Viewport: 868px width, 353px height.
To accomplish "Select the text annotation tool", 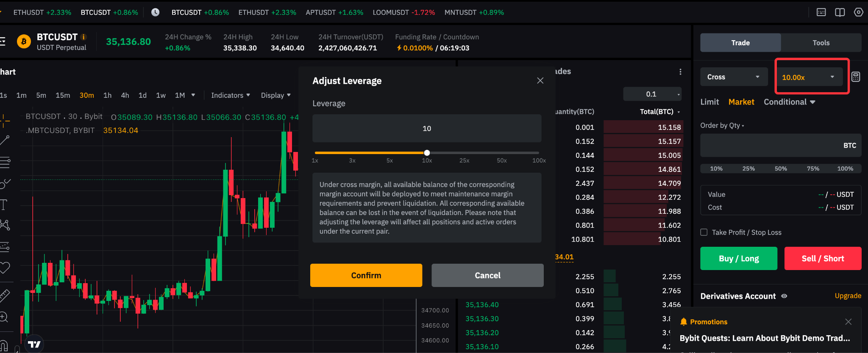I will coord(3,205).
